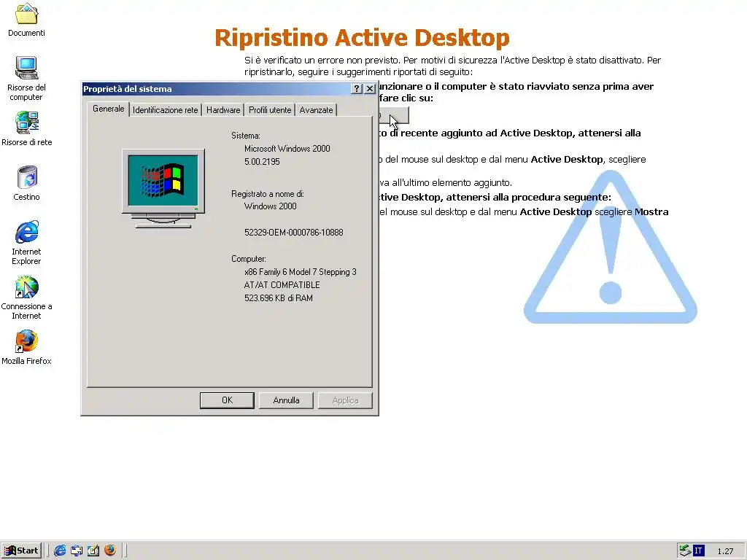Click the disabled Applica button
Image resolution: width=747 pixels, height=560 pixels.
point(345,400)
